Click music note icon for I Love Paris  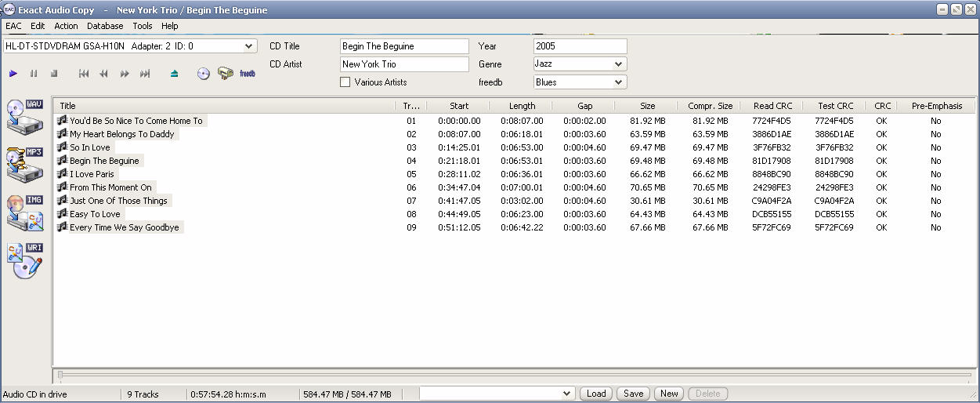click(x=62, y=173)
